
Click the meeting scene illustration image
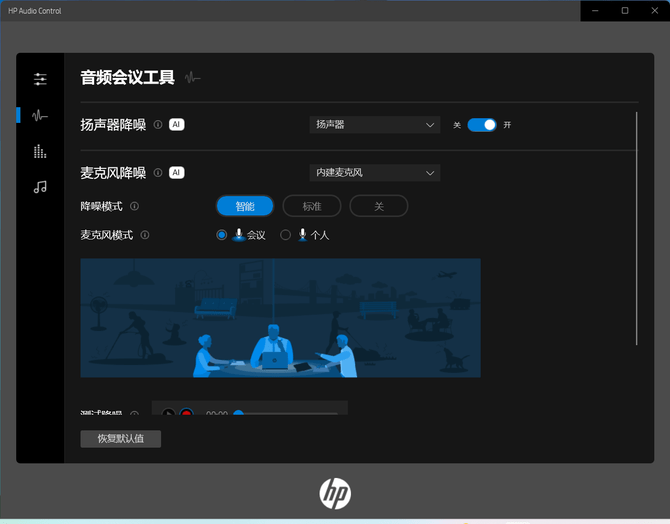(x=280, y=318)
